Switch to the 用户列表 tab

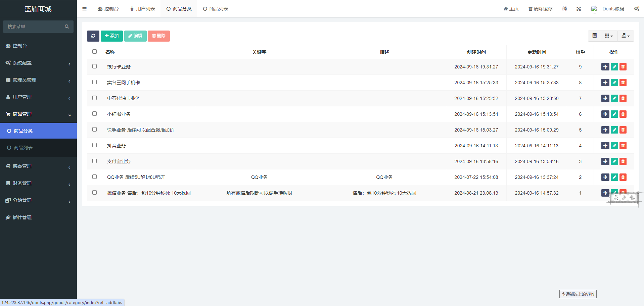(142, 9)
